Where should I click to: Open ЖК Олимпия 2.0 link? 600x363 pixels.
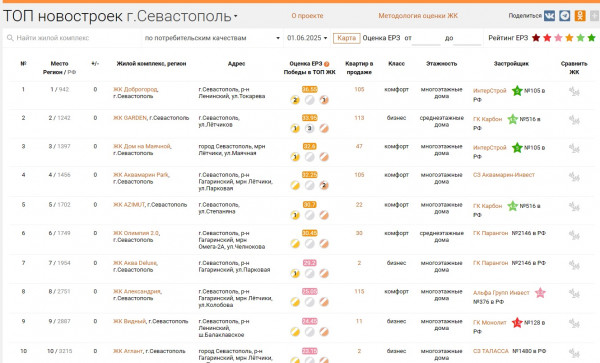[x=136, y=233]
